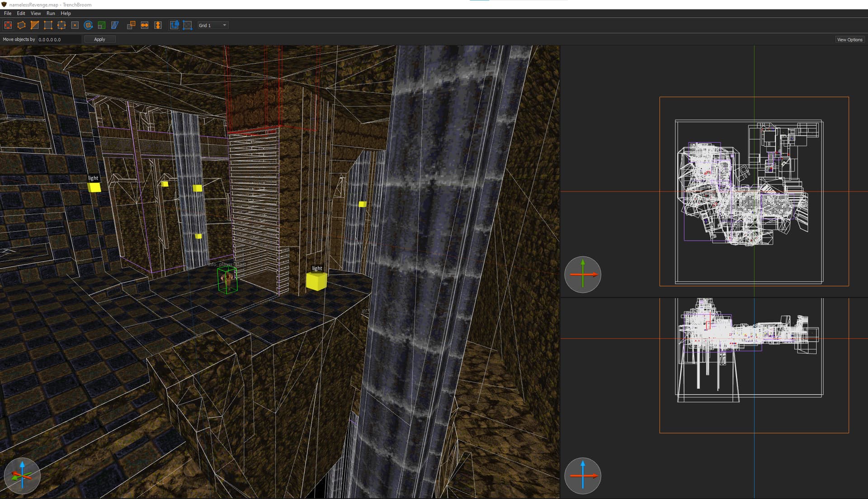Click the Duplicate objects icon
This screenshot has width=868, height=499.
(131, 25)
